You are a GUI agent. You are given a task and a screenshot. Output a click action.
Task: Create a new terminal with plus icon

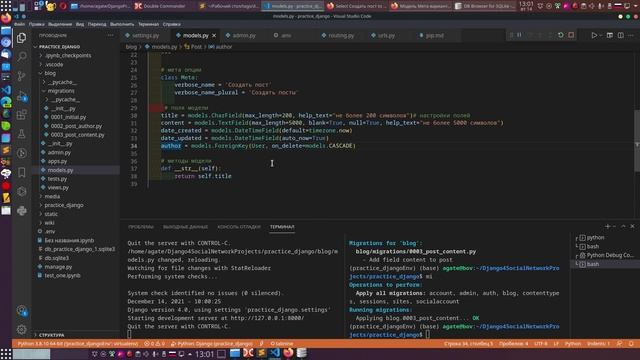tap(607, 226)
